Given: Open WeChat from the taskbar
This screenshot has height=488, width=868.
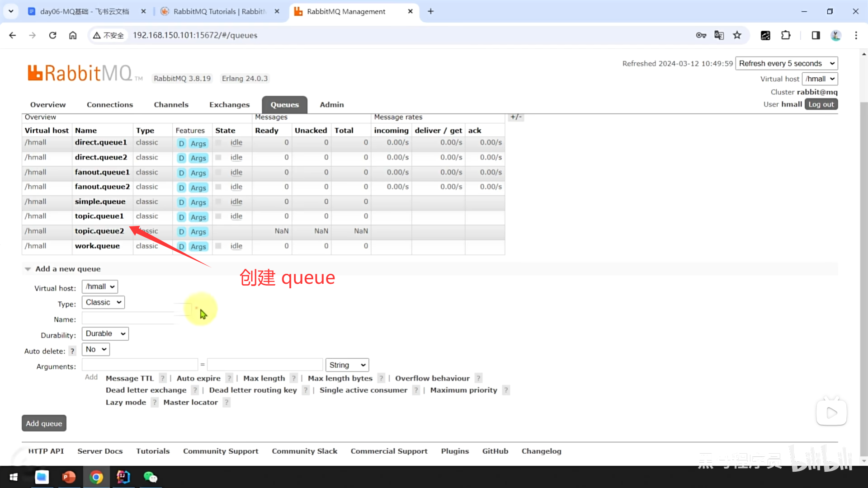Looking at the screenshot, I should tap(150, 477).
